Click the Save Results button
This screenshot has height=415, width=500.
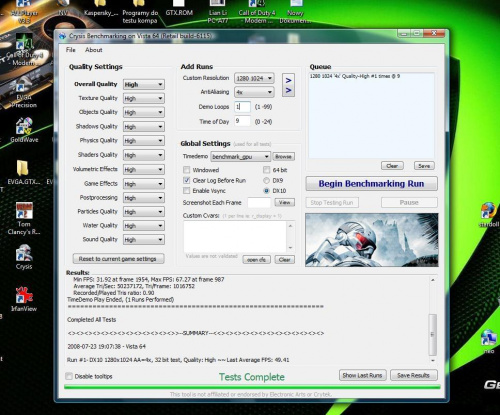click(413, 375)
